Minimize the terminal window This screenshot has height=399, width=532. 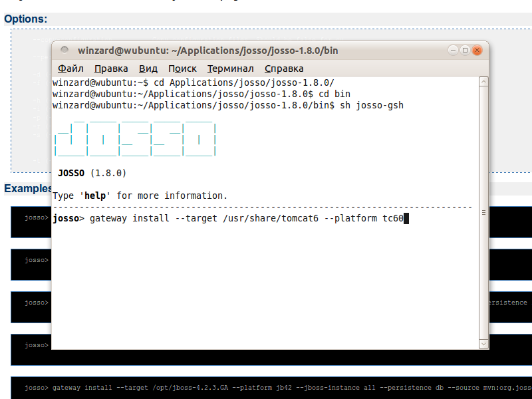coord(453,51)
